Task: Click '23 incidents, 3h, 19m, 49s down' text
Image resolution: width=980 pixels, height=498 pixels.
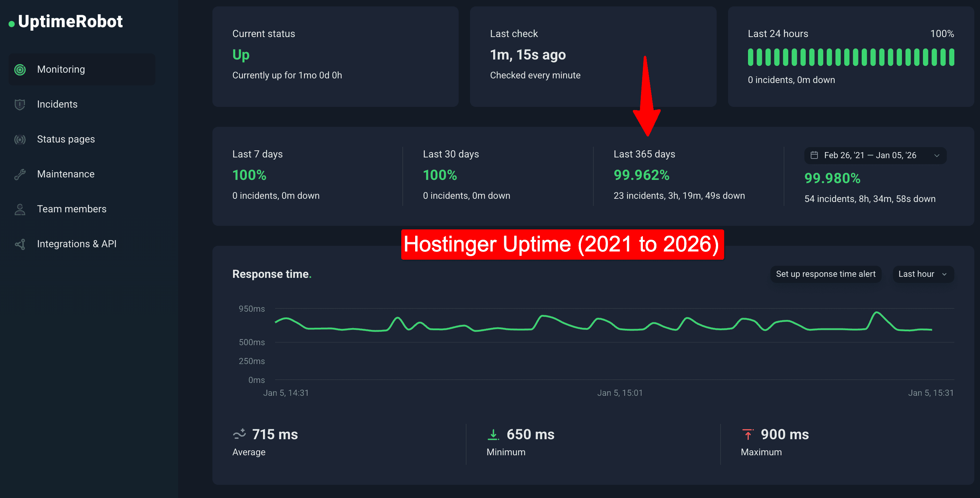Action: coord(679,196)
